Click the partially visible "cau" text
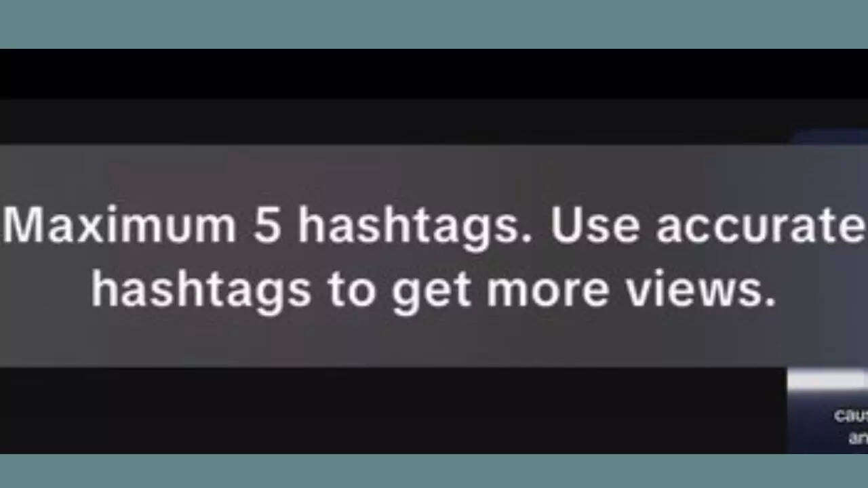This screenshot has height=488, width=868. pos(851,415)
